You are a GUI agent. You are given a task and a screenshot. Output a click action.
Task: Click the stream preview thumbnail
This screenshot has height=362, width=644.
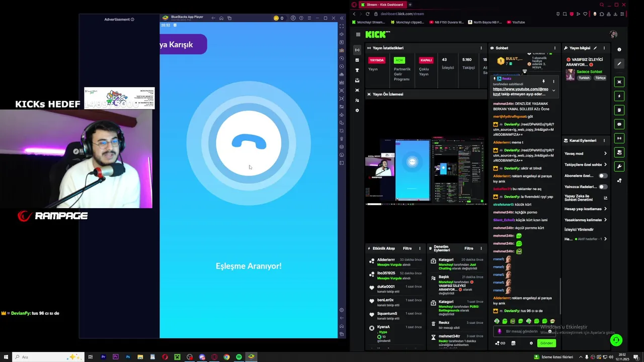pyautogui.click(x=426, y=170)
